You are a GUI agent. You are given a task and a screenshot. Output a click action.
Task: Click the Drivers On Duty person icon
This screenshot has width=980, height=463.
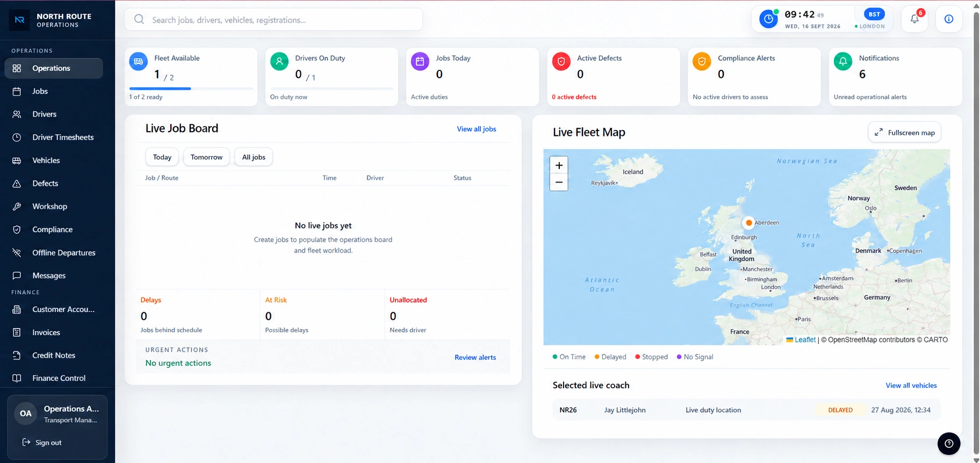point(279,62)
